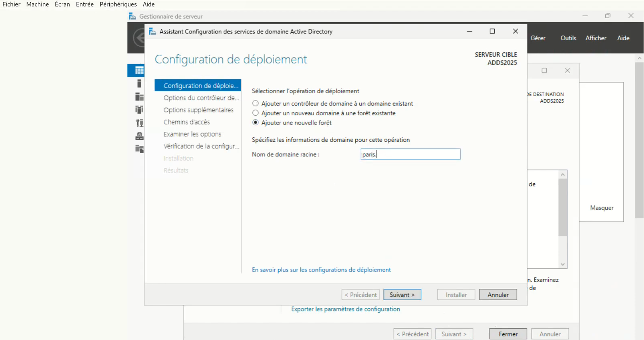The height and width of the screenshot is (340, 644).
Task: Click Server Manager main vertical scrollbar thumb
Action: point(639,140)
